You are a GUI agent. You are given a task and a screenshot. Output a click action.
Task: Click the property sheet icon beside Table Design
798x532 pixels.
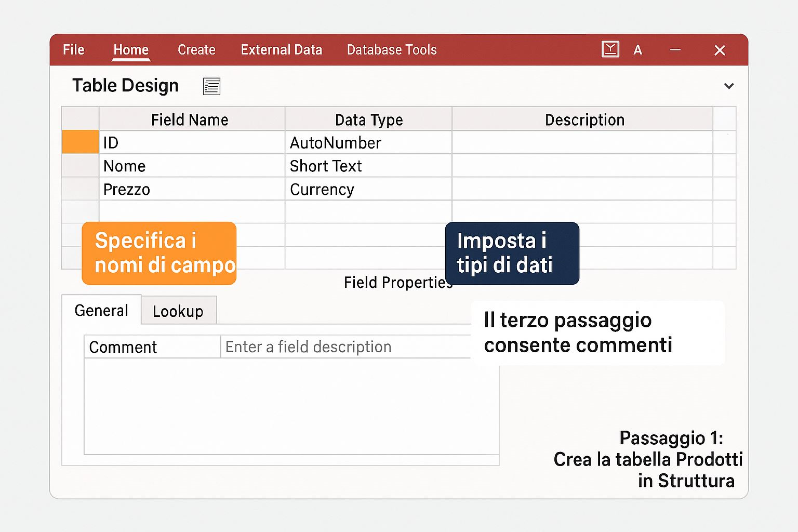point(211,86)
